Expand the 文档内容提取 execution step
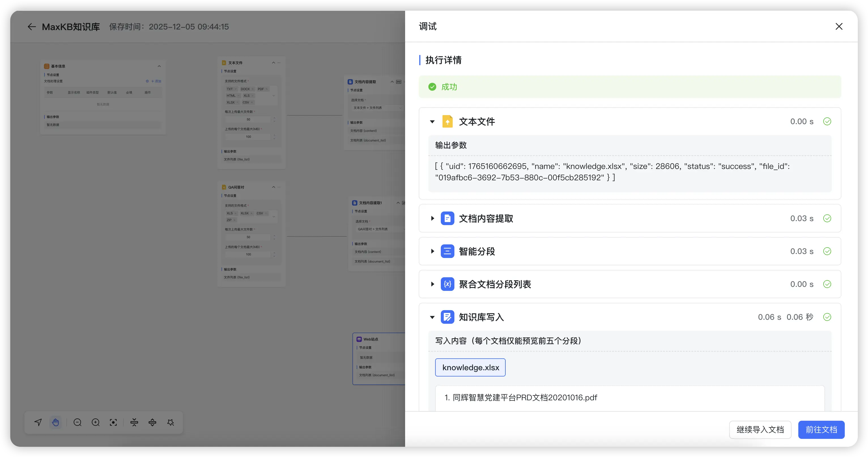868x457 pixels. click(432, 219)
